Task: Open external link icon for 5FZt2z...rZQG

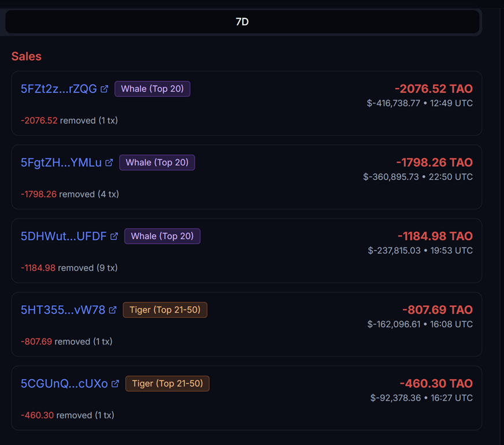Action: [x=104, y=88]
